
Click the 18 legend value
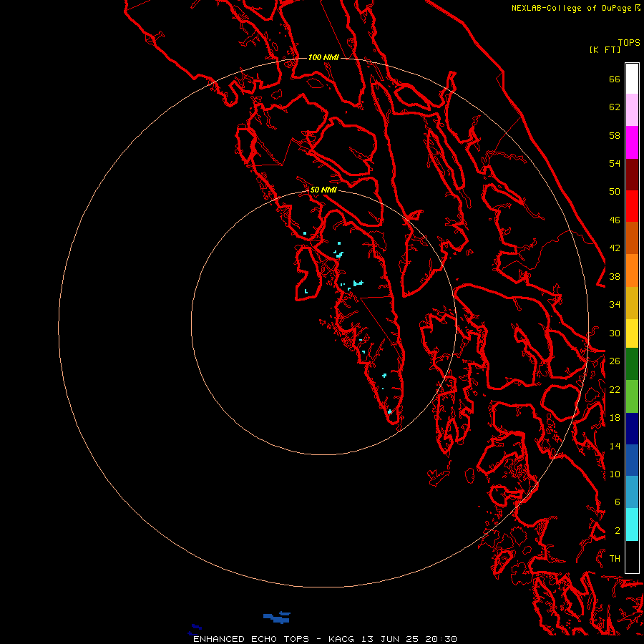point(615,418)
